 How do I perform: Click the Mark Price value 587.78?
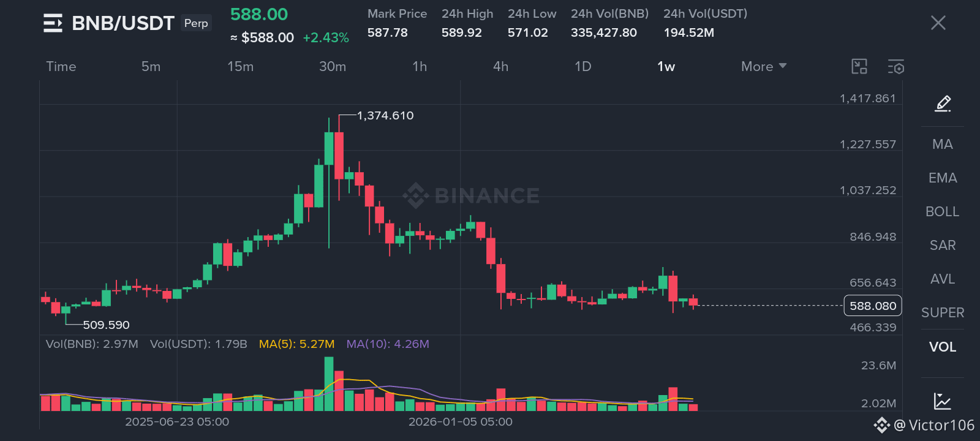coord(387,32)
